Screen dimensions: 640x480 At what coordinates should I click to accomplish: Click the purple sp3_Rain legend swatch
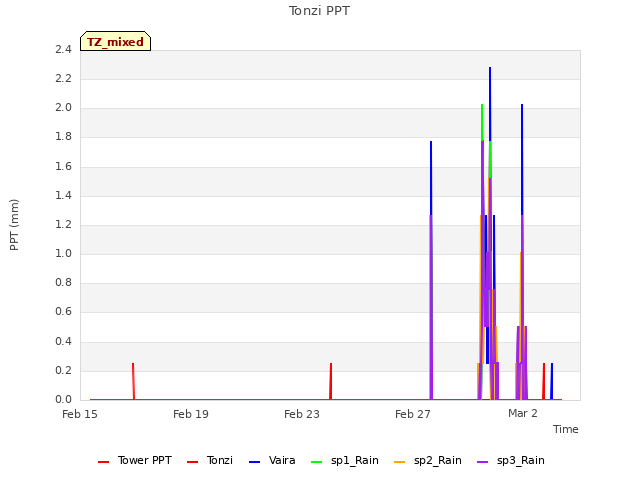[x=482, y=462]
